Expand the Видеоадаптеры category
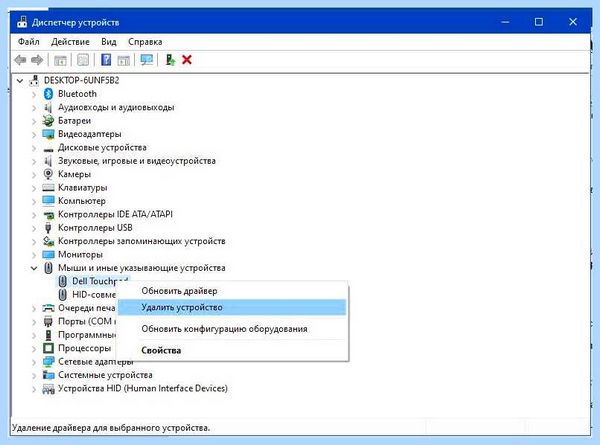Image resolution: width=600 pixels, height=445 pixels. [34, 134]
